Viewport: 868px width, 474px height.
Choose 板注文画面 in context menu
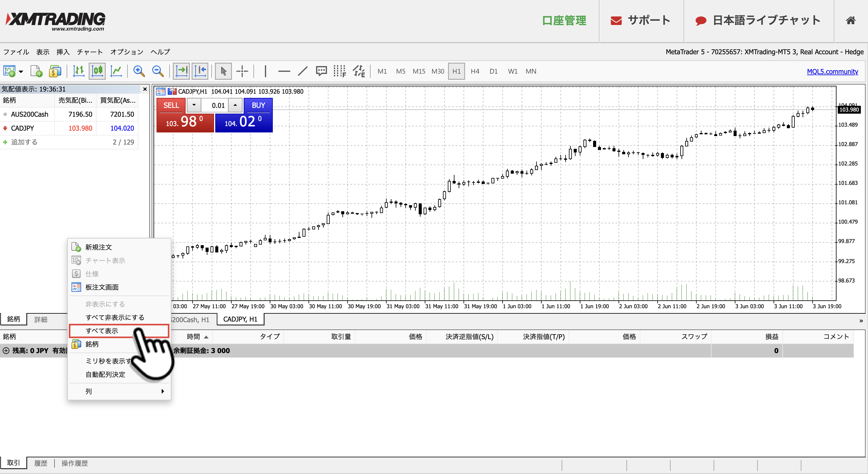119,287
